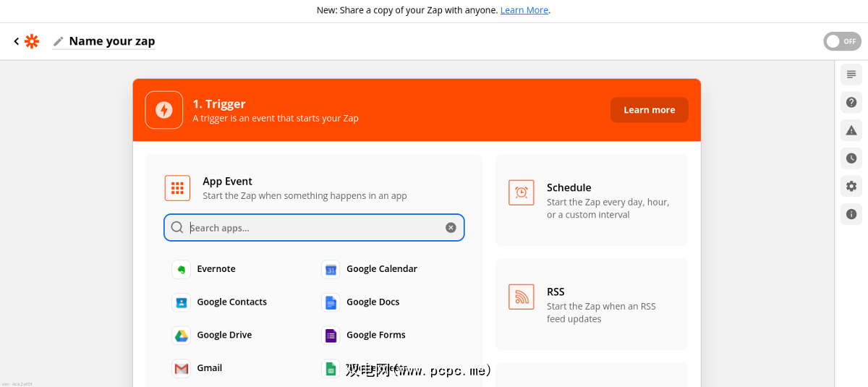Toggle the Zap OFF switch on
868x387 pixels.
(841, 41)
